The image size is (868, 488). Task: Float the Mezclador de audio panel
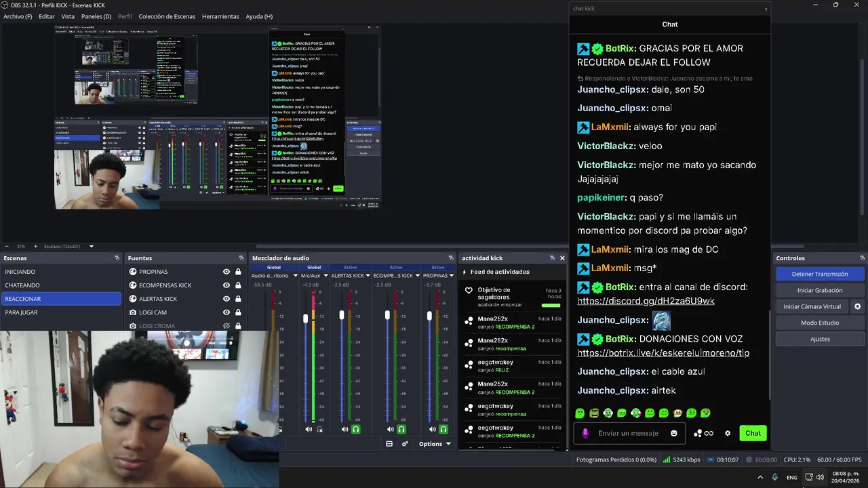pos(451,258)
